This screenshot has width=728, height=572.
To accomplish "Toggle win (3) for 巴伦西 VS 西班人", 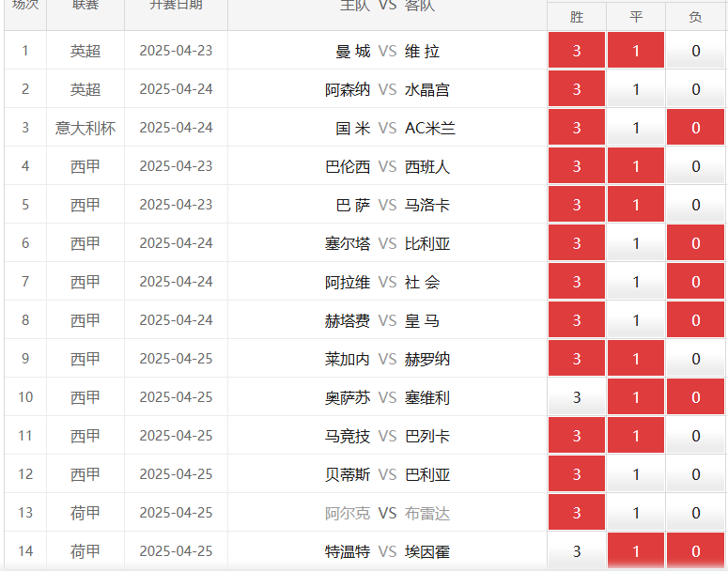I will tap(577, 165).
